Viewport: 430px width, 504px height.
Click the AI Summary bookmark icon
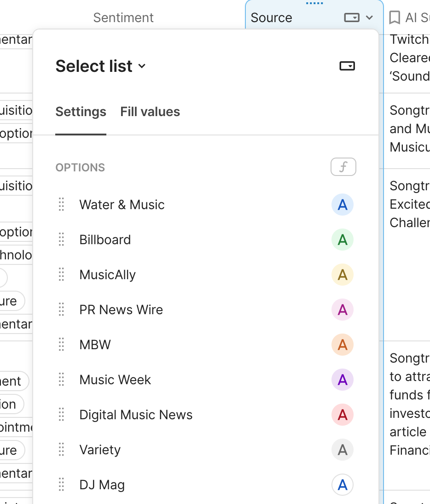(x=395, y=17)
